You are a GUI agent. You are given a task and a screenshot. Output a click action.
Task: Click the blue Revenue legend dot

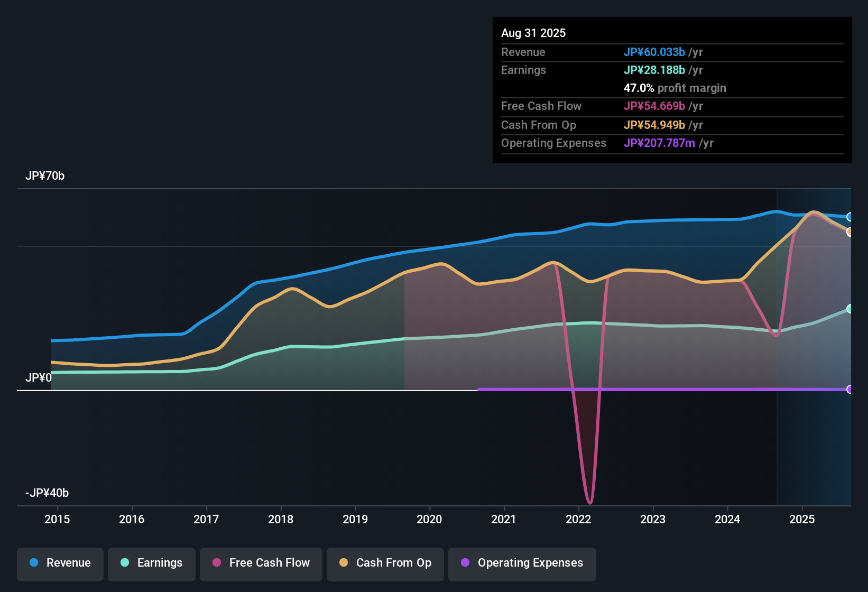point(34,563)
